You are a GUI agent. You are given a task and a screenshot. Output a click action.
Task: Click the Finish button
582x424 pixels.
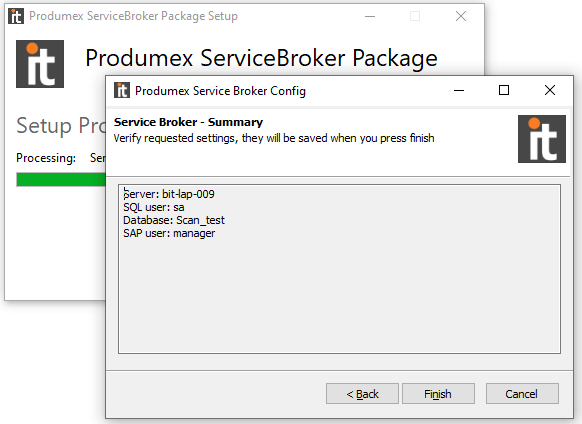pos(438,394)
